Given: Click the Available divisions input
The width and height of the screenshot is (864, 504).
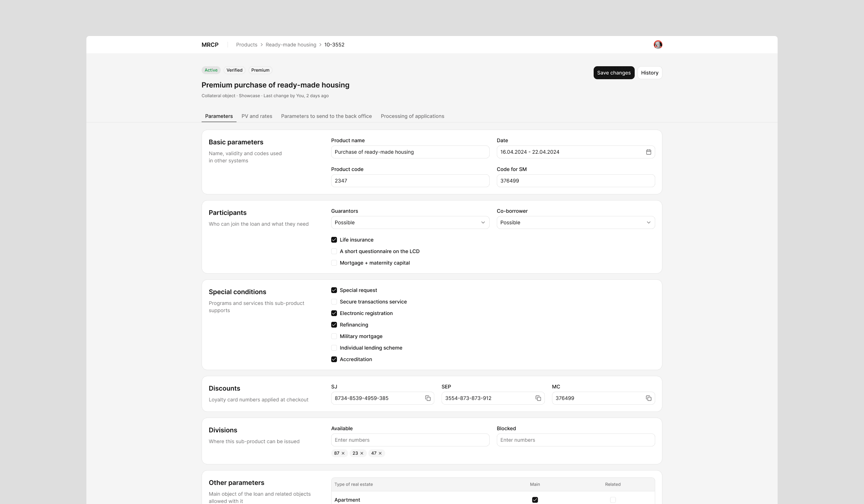Looking at the screenshot, I should (x=410, y=440).
